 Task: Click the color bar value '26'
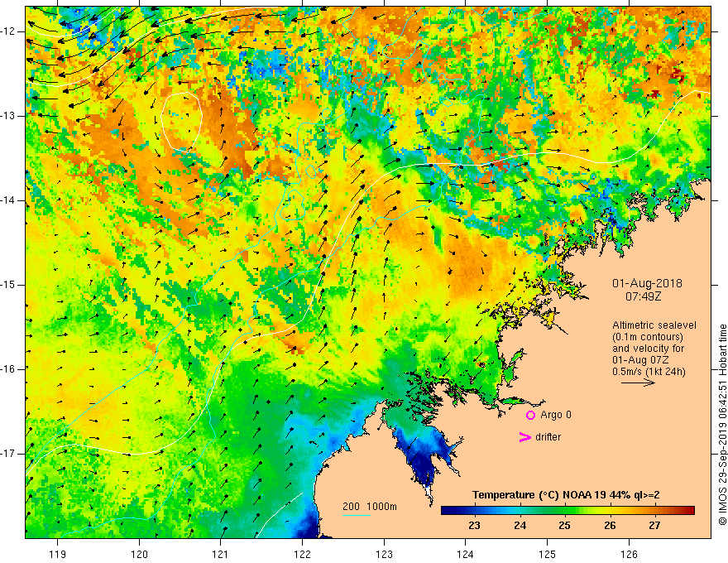pyautogui.click(x=610, y=526)
